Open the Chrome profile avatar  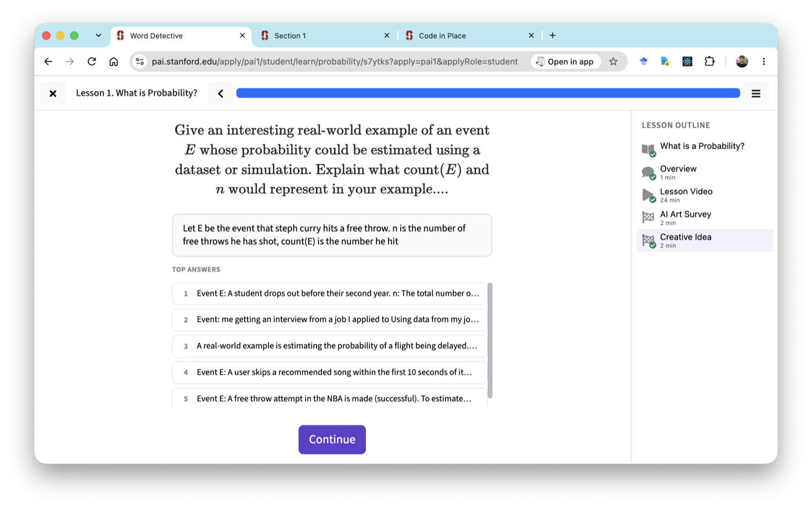click(742, 62)
